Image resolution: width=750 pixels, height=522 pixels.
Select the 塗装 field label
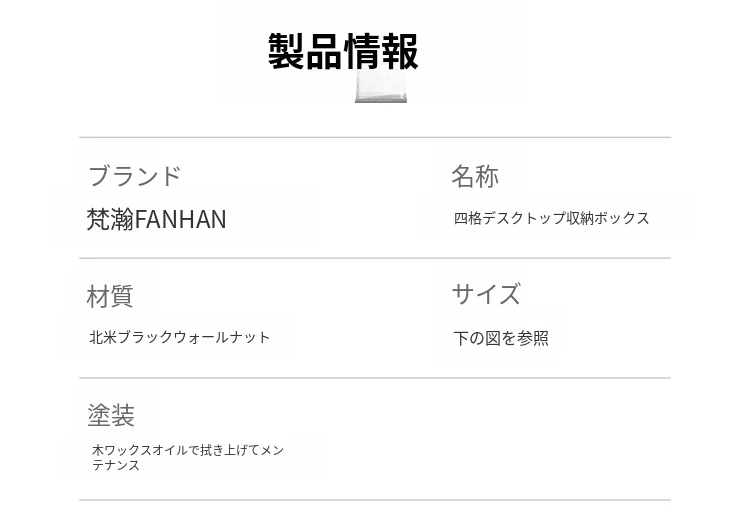[x=111, y=415]
